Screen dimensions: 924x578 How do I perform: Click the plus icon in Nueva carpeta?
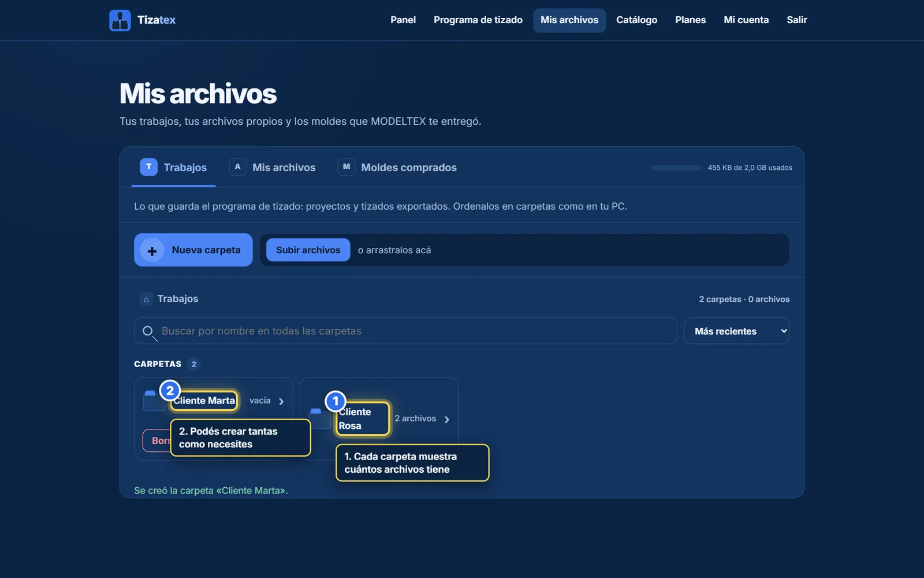152,251
